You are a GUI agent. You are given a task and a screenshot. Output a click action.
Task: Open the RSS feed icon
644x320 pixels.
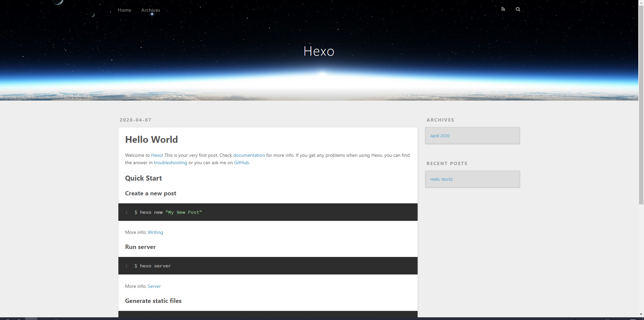point(503,9)
